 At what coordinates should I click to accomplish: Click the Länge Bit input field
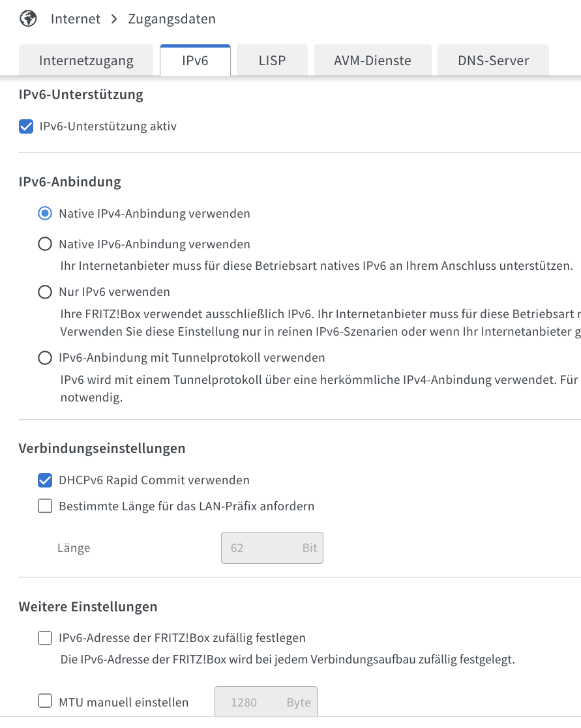tap(272, 548)
